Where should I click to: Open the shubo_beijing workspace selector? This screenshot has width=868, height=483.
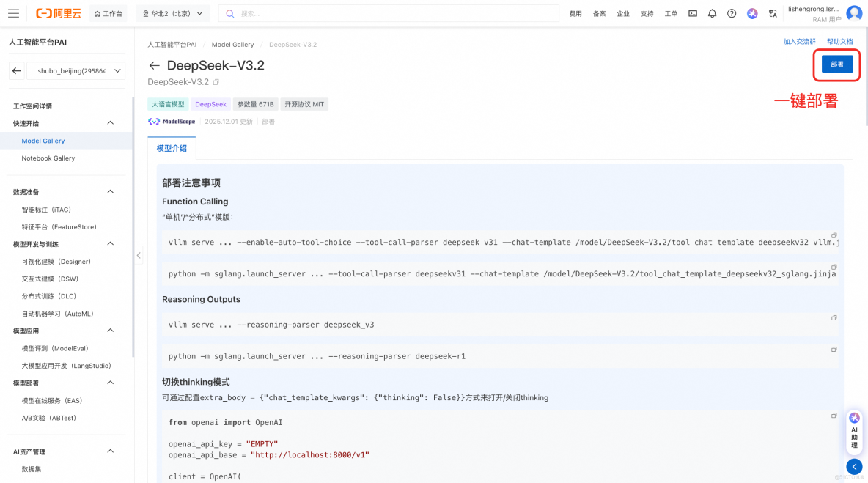76,70
